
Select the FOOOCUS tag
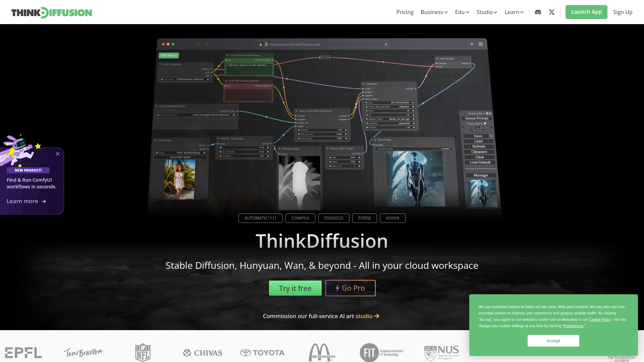pos(334,218)
